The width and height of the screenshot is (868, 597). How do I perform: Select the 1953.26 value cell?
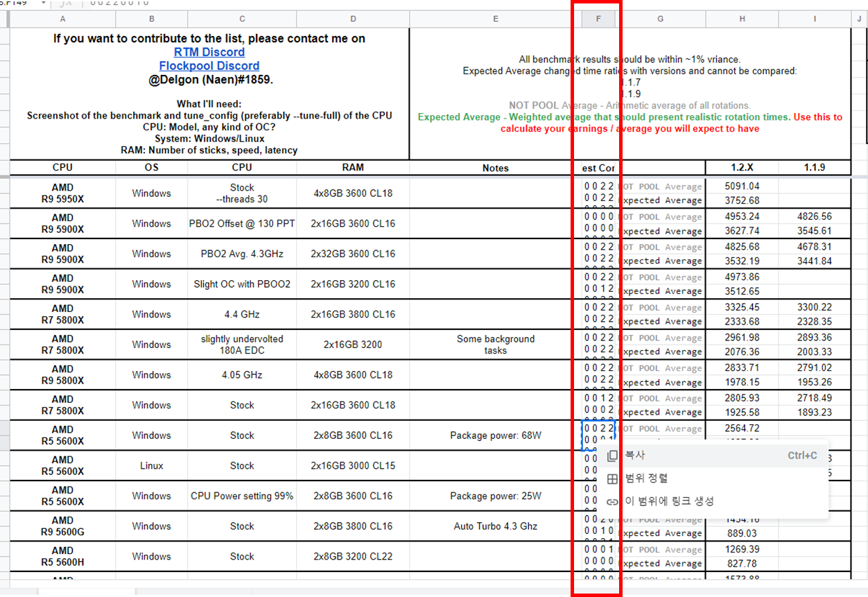click(x=815, y=383)
